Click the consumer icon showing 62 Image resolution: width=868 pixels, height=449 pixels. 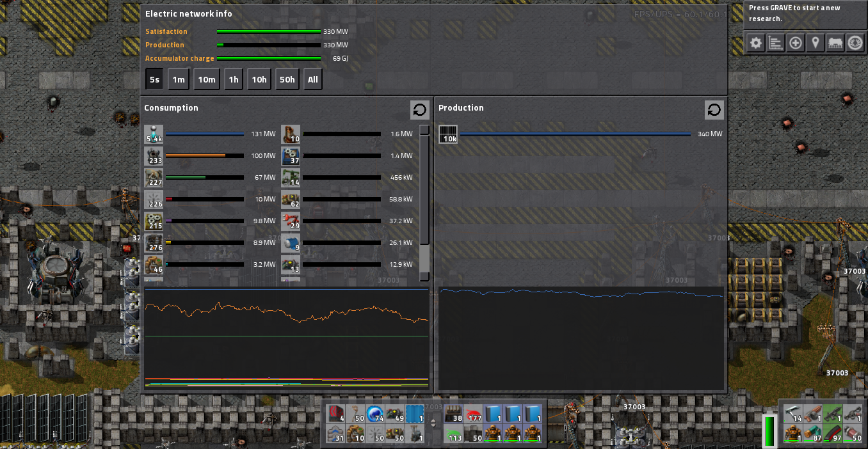pos(291,200)
